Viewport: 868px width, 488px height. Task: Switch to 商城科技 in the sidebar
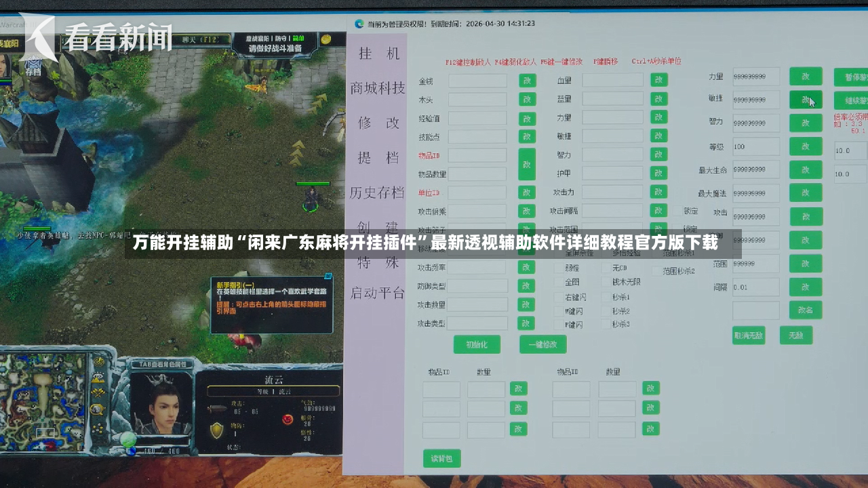[x=378, y=88]
